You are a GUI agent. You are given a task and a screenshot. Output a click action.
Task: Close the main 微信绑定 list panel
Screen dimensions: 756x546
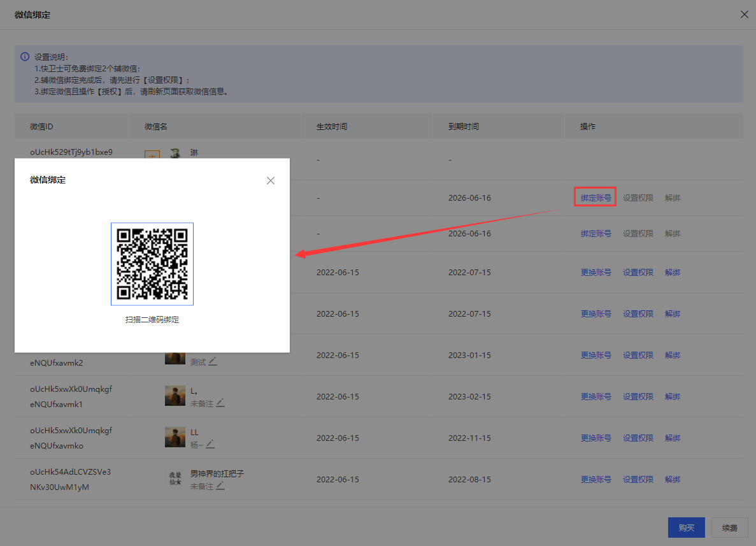click(745, 15)
